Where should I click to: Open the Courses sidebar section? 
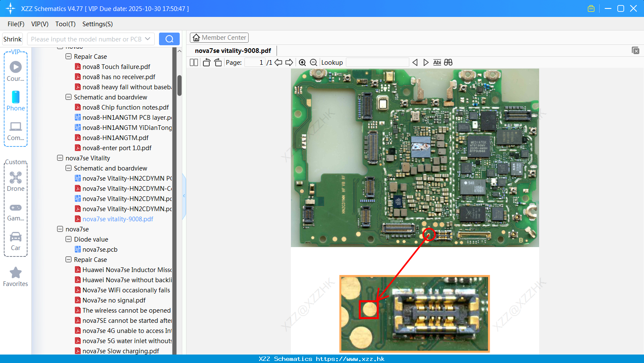[16, 71]
